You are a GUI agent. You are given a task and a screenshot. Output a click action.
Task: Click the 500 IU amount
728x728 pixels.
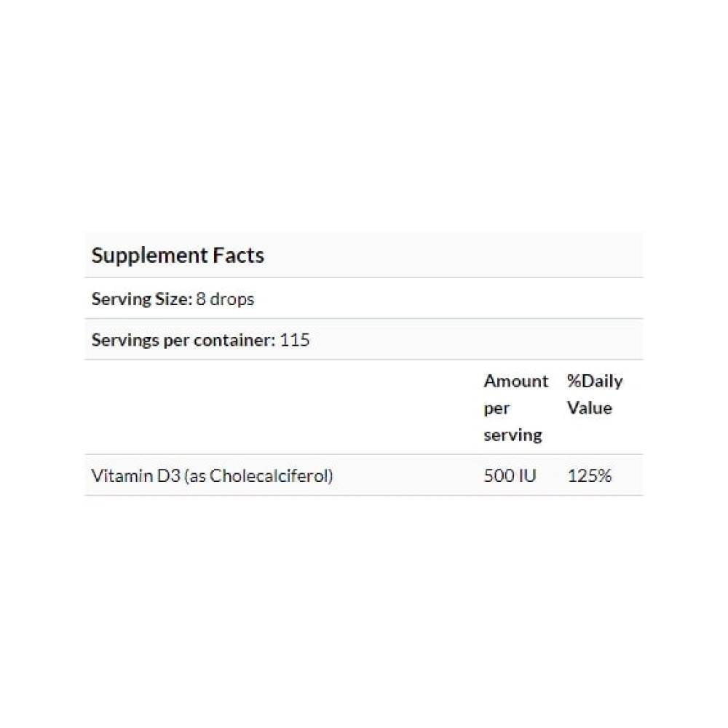(510, 476)
